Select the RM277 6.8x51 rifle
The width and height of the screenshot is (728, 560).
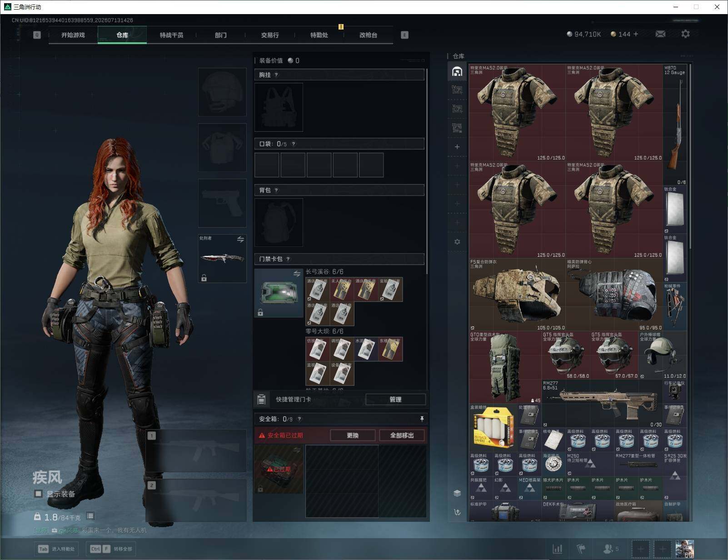point(602,404)
